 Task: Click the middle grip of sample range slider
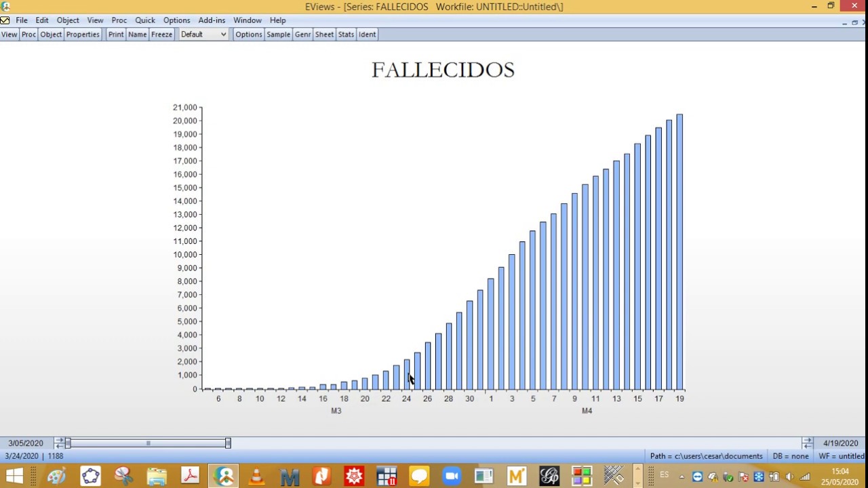click(148, 443)
